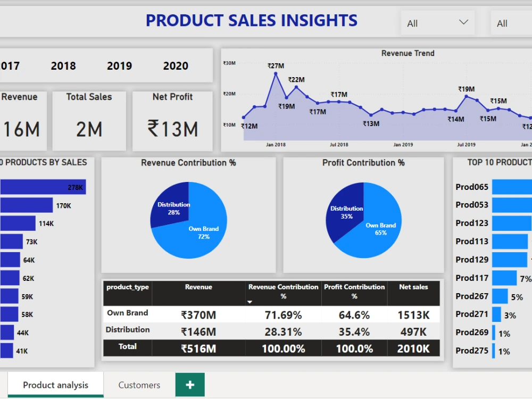532x399 pixels.
Task: Select the ₹27M peak on Revenue Trend
Action: click(x=276, y=73)
